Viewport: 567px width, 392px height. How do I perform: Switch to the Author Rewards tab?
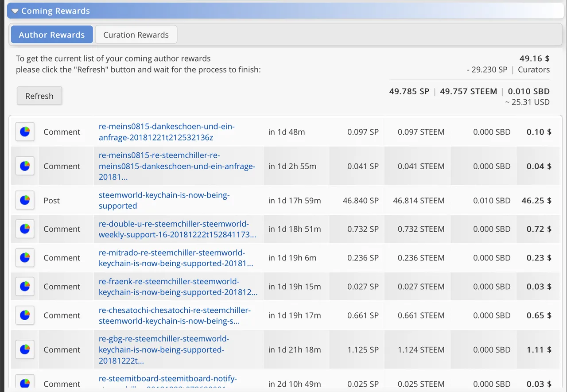(x=52, y=35)
